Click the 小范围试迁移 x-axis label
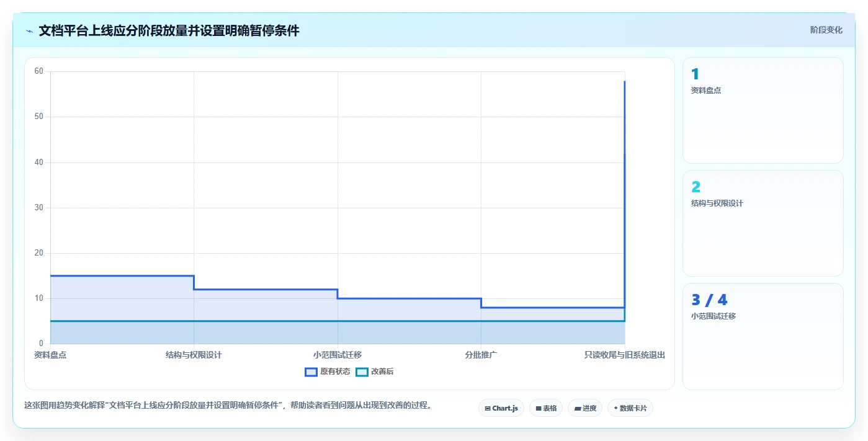 [x=338, y=355]
